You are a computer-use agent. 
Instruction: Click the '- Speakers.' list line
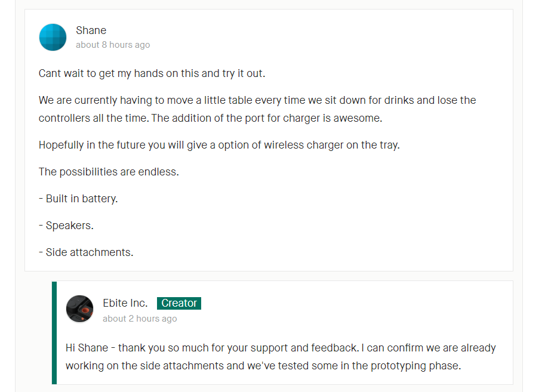tap(66, 226)
